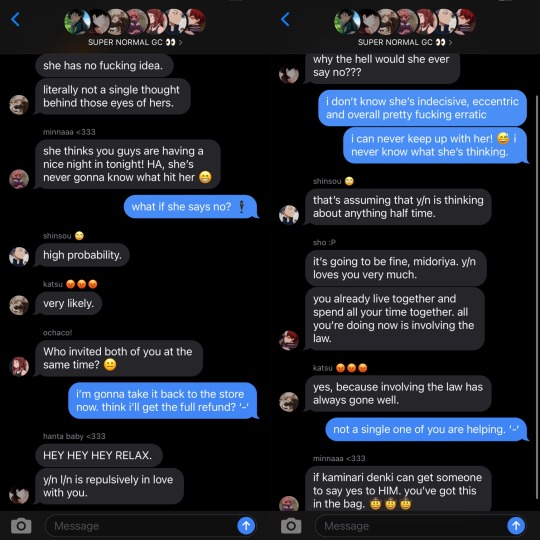The height and width of the screenshot is (540, 540).
Task: Open camera in the left chat
Action: pyautogui.click(x=21, y=526)
